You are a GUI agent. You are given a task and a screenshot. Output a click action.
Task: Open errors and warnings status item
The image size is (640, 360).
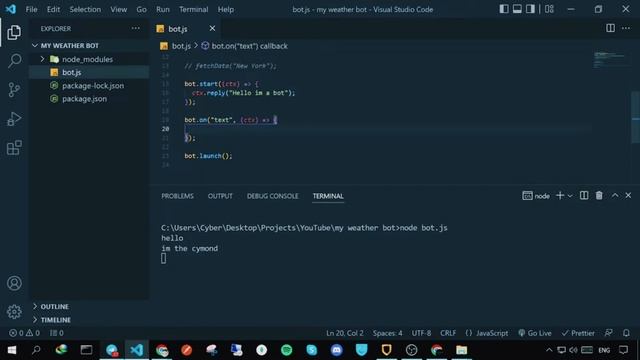(24, 333)
